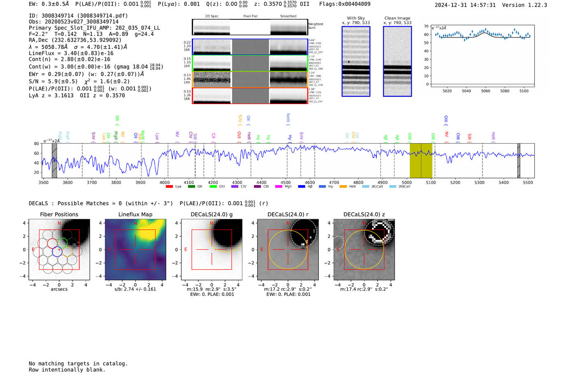This screenshot has height=392, width=576.
Task: Click the Smoothed column header
Action: [x=288, y=16]
